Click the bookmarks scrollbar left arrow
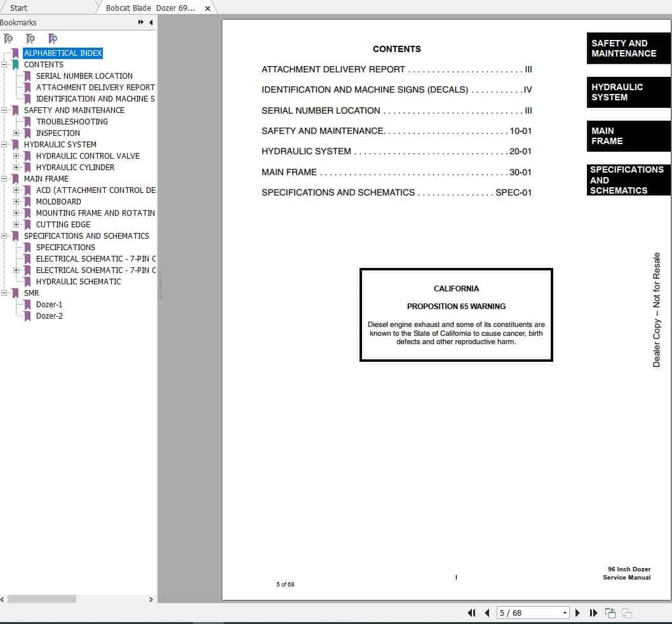This screenshot has width=672, height=624. click(3, 599)
